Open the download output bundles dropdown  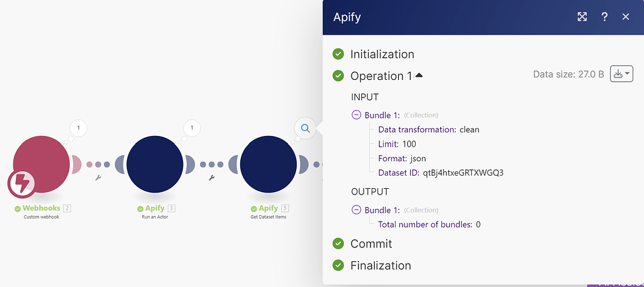point(621,74)
